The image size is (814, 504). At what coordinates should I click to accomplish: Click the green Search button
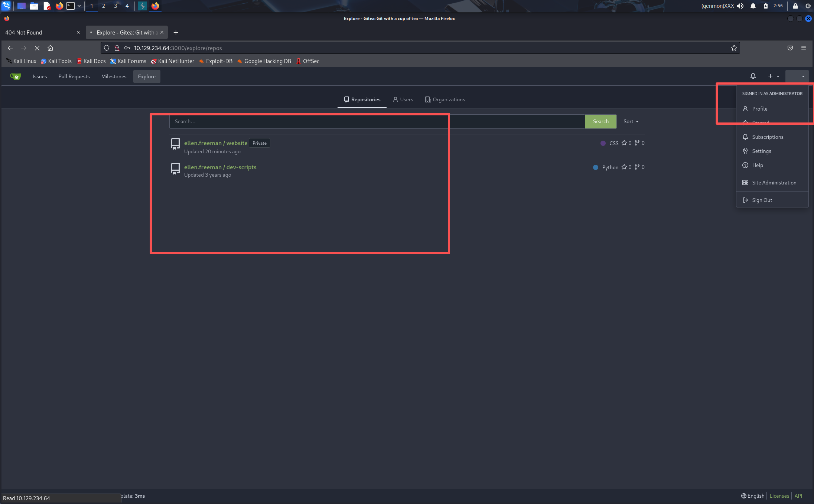[600, 121]
